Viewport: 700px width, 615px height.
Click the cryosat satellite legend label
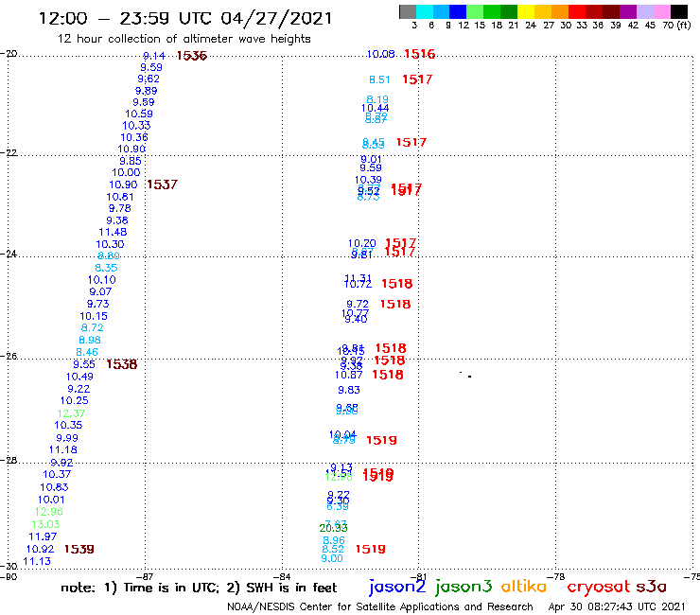[598, 587]
